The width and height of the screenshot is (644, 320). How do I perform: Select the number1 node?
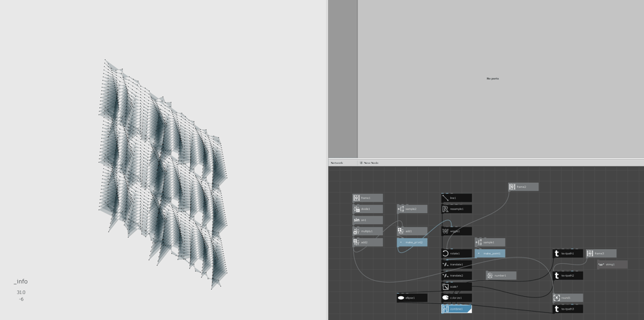pyautogui.click(x=501, y=276)
